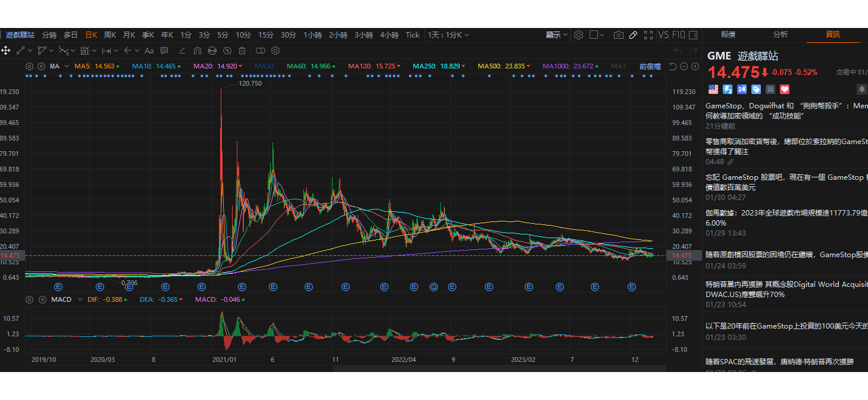Screen dimensions: 868x400
Task: Select the magnet snap drawing tool
Action: point(198,51)
